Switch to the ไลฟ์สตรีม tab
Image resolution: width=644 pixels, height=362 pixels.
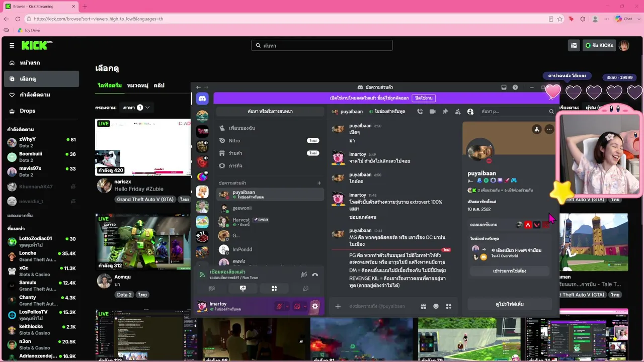(x=110, y=85)
